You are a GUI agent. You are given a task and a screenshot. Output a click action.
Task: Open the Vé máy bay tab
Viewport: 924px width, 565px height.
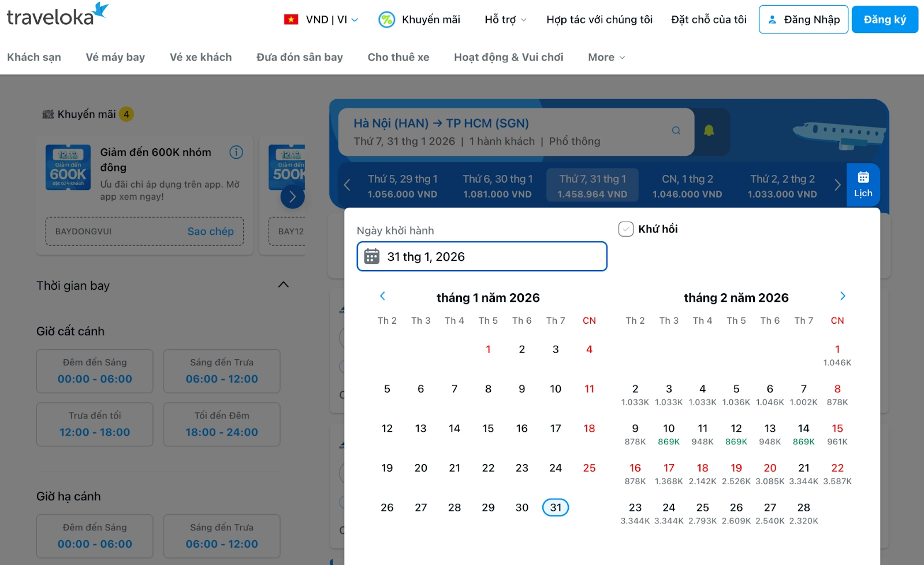[x=115, y=57]
